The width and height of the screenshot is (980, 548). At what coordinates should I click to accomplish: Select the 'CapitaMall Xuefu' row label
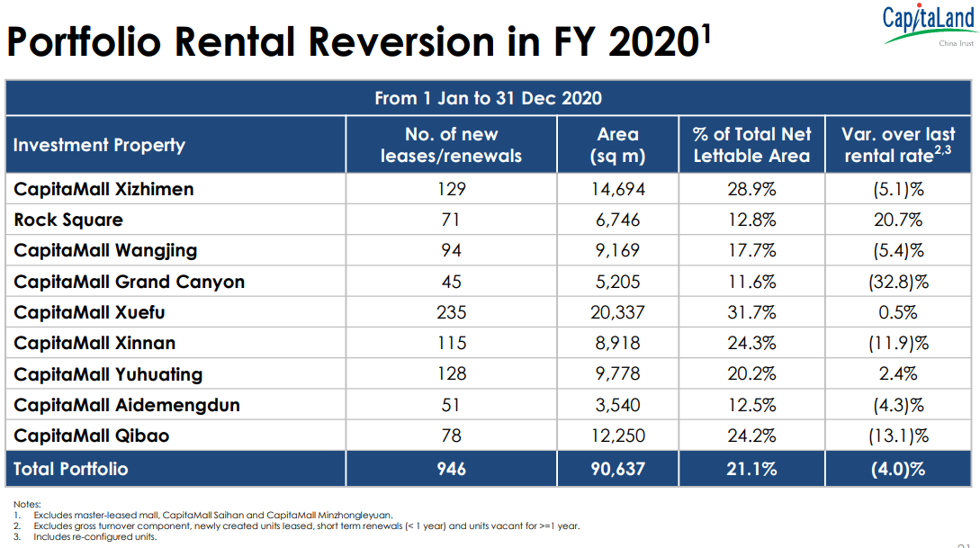click(89, 312)
